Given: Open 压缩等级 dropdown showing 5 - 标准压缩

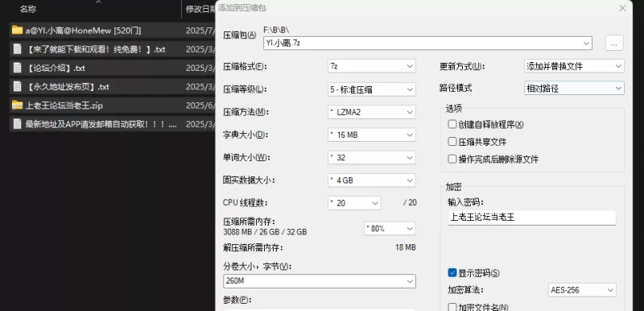Looking at the screenshot, I should 371,89.
